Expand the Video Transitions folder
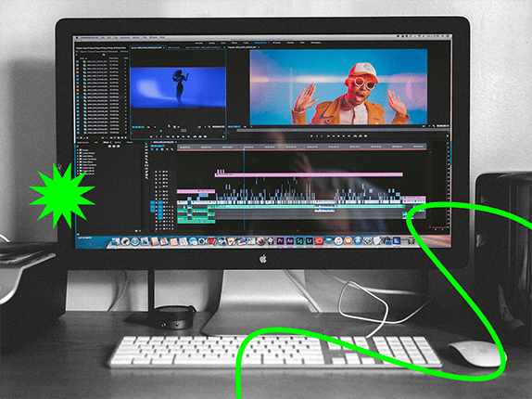532x399 pixels. [77, 165]
